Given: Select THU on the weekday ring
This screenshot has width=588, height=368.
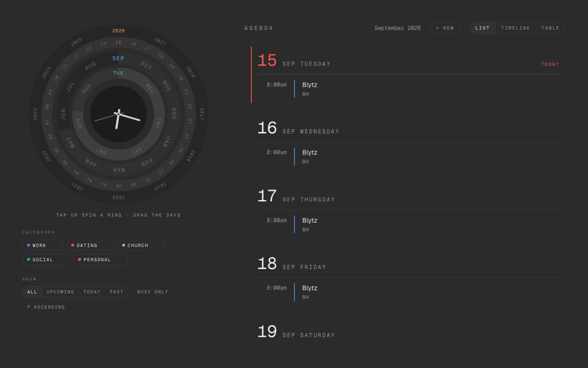Looking at the screenshot, I should tap(159, 123).
